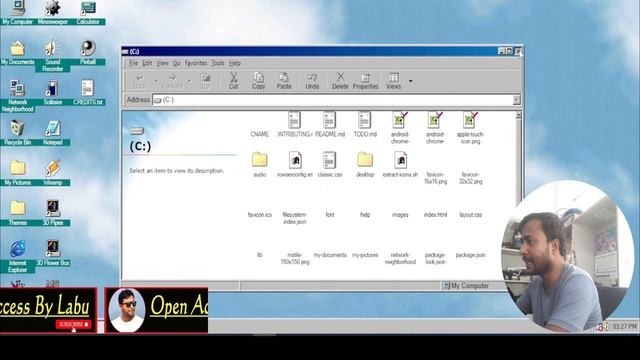Start Pinball from desktop
Screen dimensions: 640x360
pos(88,53)
